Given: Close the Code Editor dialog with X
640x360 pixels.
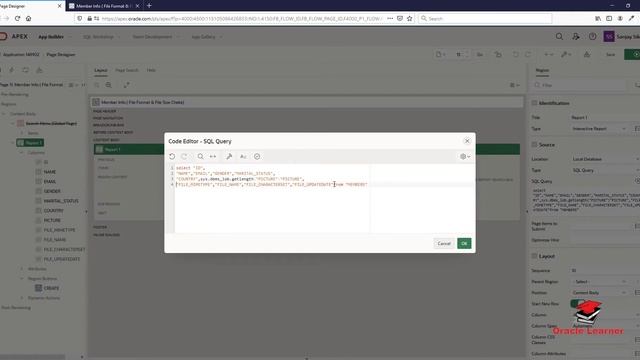Looking at the screenshot, I should point(467,141).
